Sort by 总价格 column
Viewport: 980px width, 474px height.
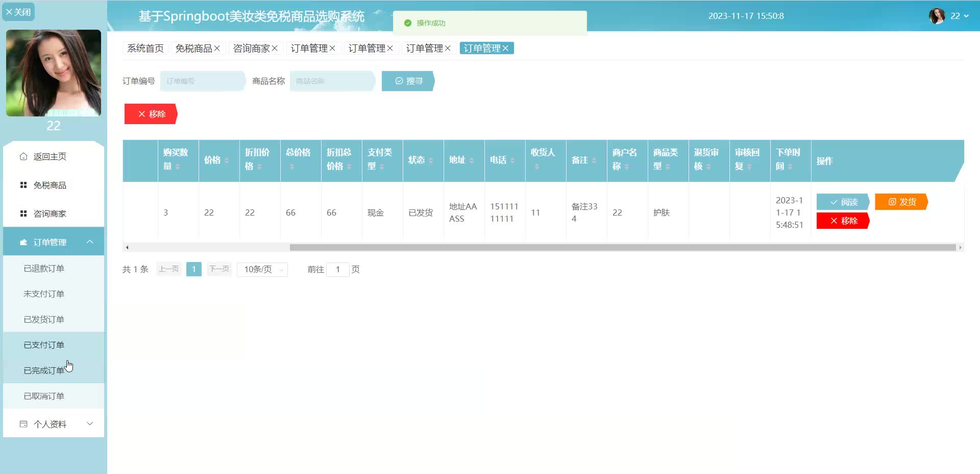tap(292, 167)
